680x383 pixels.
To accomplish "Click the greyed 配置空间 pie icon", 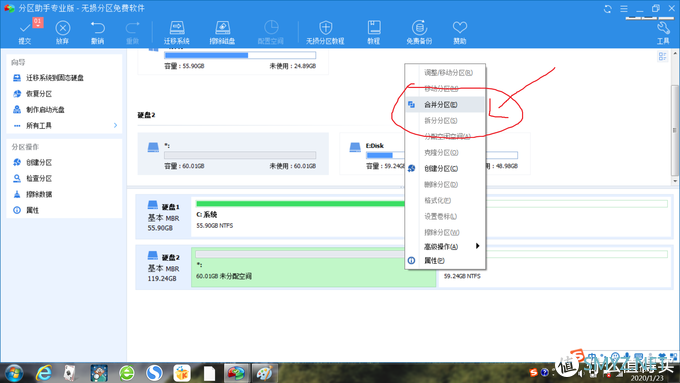I will coord(271,28).
